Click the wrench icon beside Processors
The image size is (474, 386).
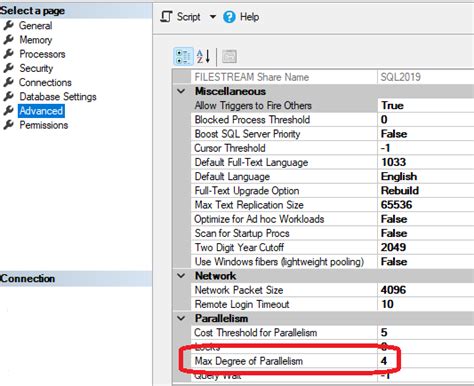coord(8,54)
